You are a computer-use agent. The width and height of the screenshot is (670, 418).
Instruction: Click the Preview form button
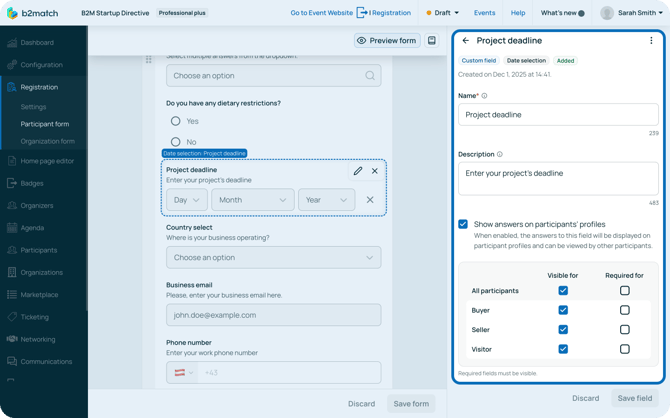click(386, 41)
